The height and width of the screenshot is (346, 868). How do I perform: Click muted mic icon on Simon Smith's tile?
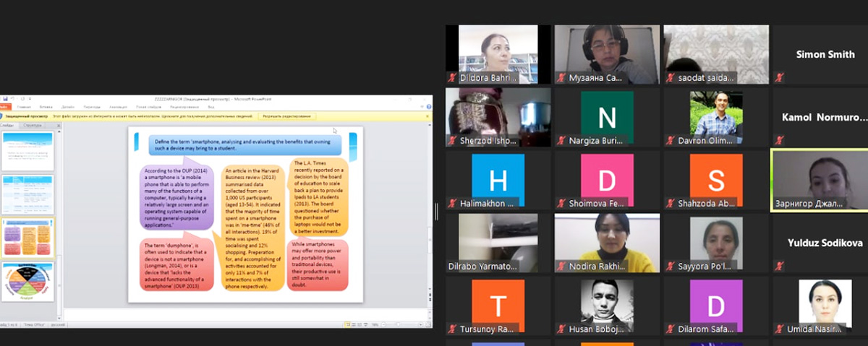[x=779, y=78]
